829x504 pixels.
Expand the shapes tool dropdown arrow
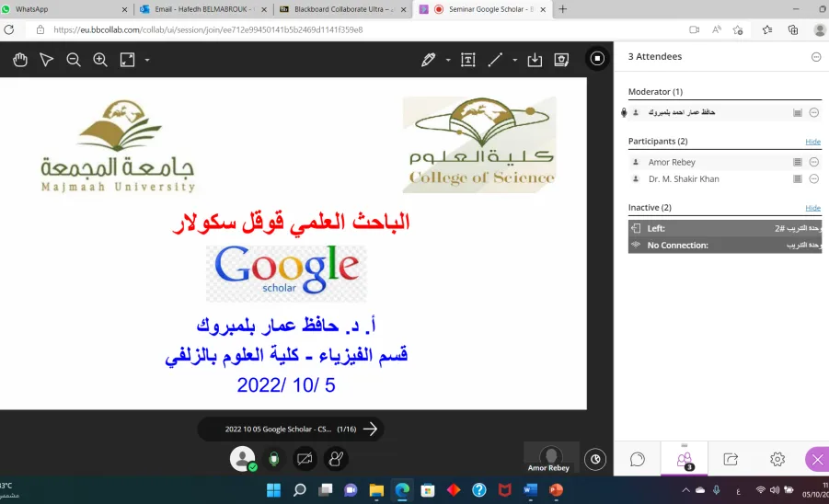click(514, 60)
